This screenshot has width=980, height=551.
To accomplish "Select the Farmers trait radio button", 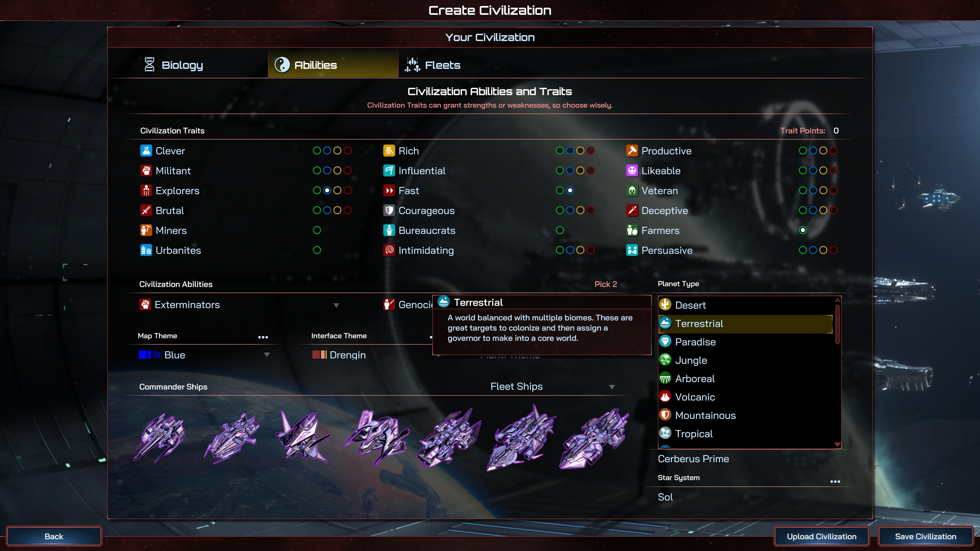I will click(x=803, y=230).
